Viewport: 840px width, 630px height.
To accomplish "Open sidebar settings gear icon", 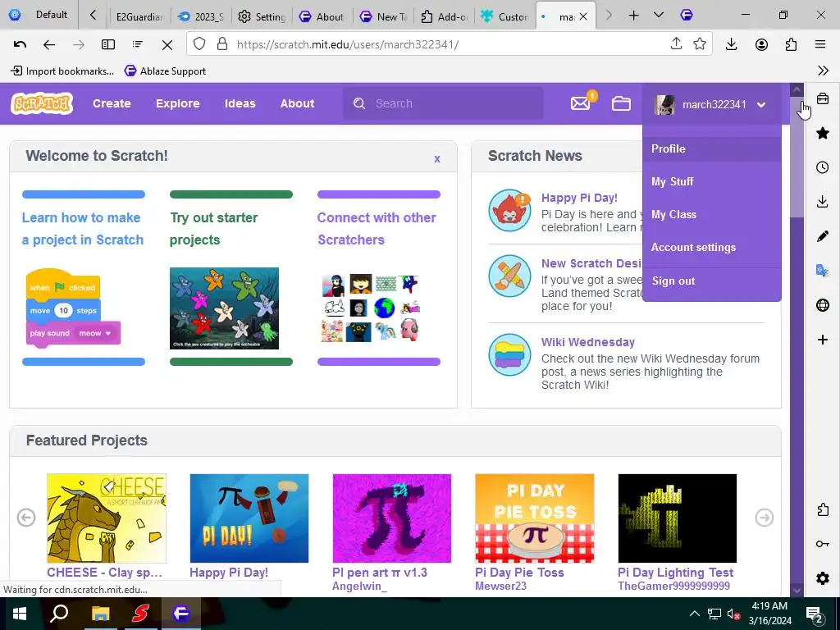I will (x=823, y=578).
